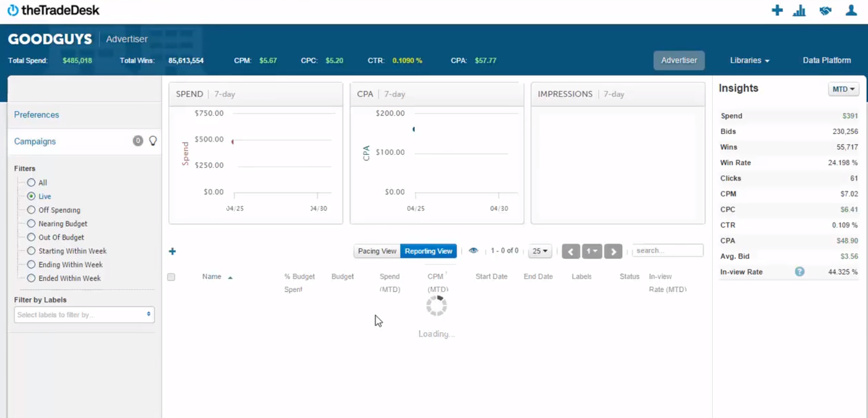868x418 pixels.
Task: Click the partners handshake icon
Action: 825,10
